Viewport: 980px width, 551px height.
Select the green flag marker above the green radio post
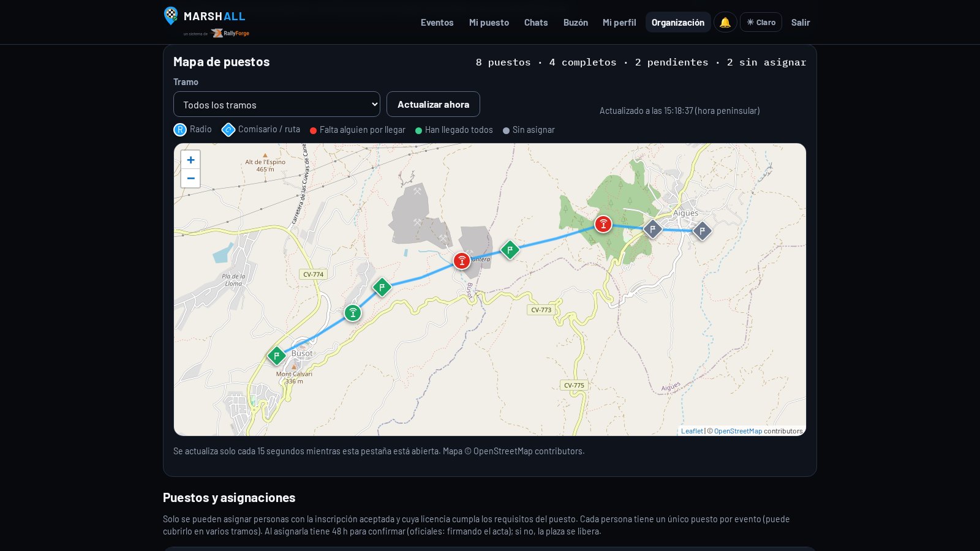tap(382, 287)
